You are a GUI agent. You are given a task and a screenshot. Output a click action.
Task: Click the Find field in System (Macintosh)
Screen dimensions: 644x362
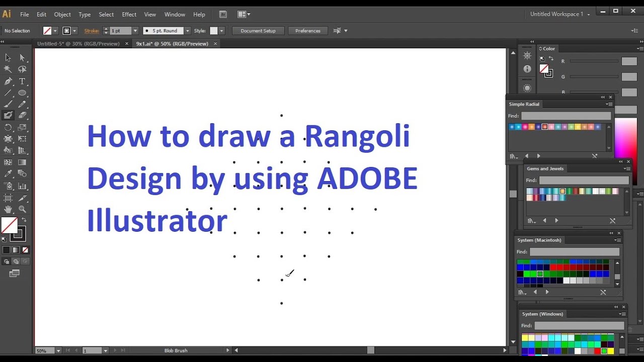575,252
